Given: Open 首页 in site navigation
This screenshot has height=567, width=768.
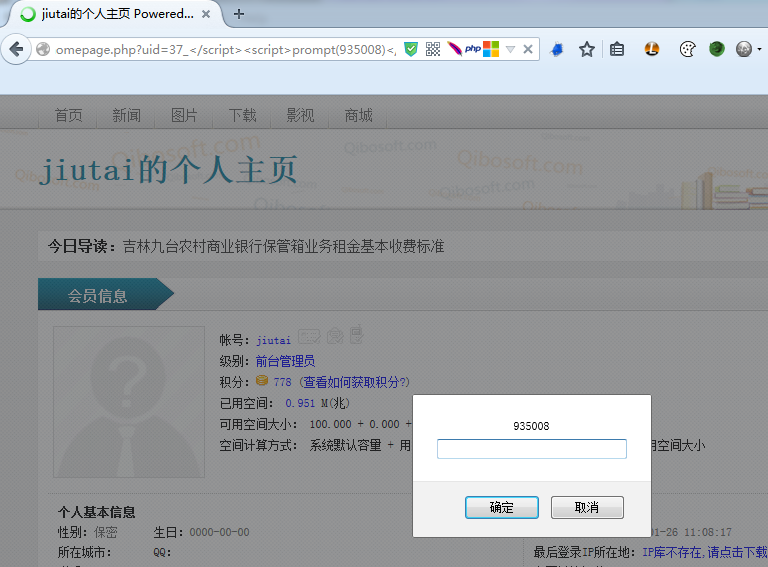Looking at the screenshot, I should point(68,115).
